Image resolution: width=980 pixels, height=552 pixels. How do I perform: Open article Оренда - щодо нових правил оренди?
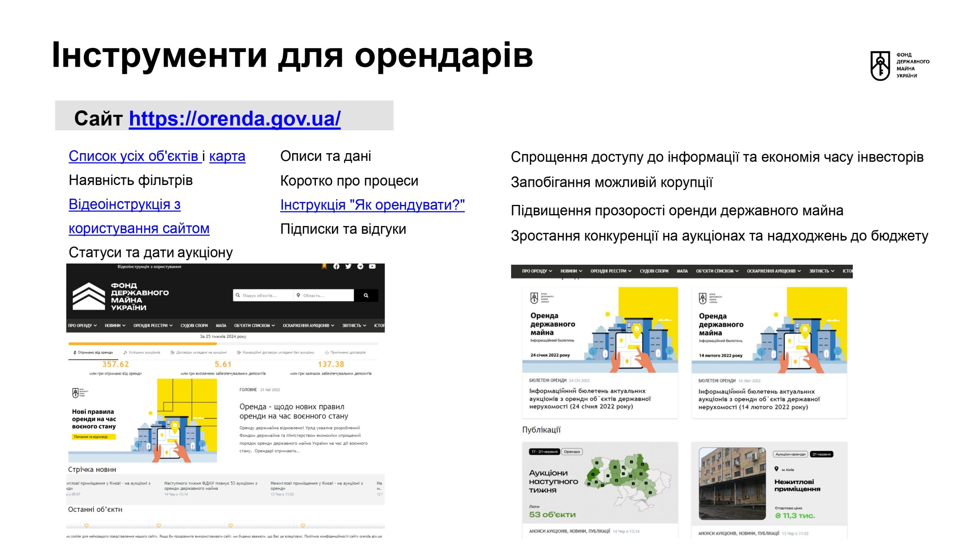click(x=294, y=411)
